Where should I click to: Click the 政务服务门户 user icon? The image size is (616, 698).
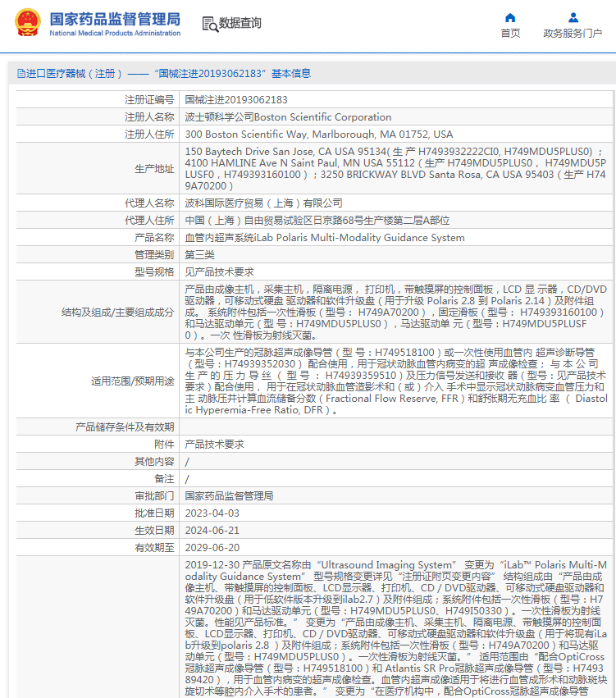[573, 18]
